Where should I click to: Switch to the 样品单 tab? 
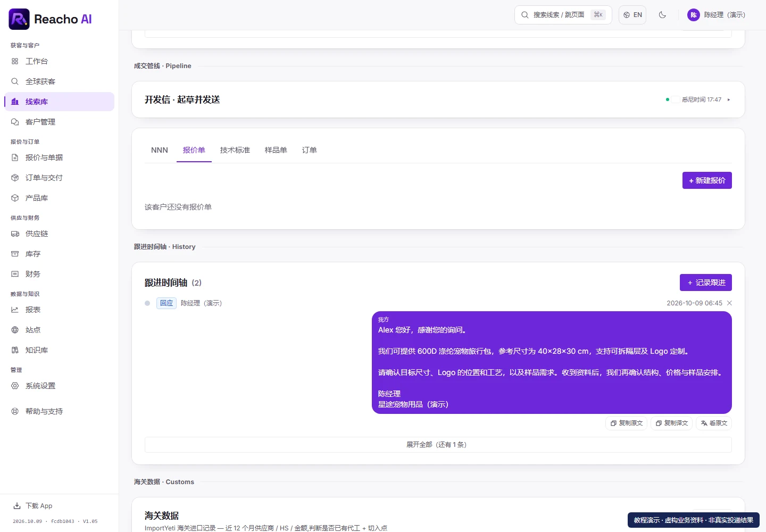pyautogui.click(x=276, y=150)
